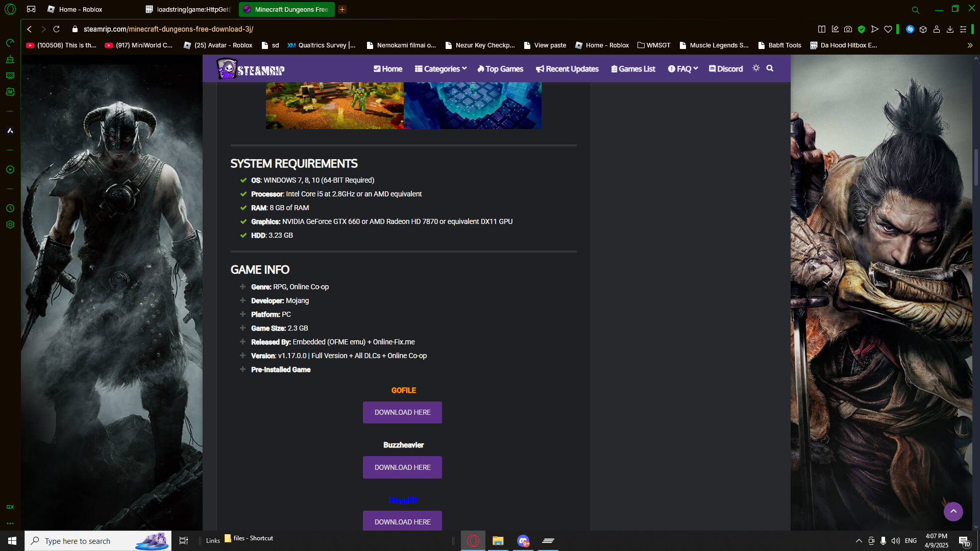Bookmark this page with the heart icon

pyautogui.click(x=888, y=29)
